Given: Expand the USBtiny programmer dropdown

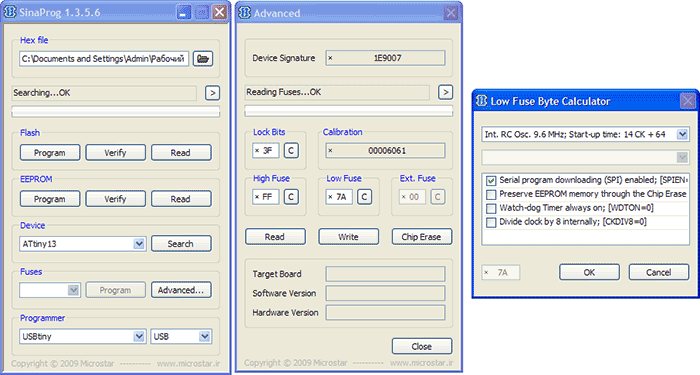Looking at the screenshot, I should coord(139,336).
